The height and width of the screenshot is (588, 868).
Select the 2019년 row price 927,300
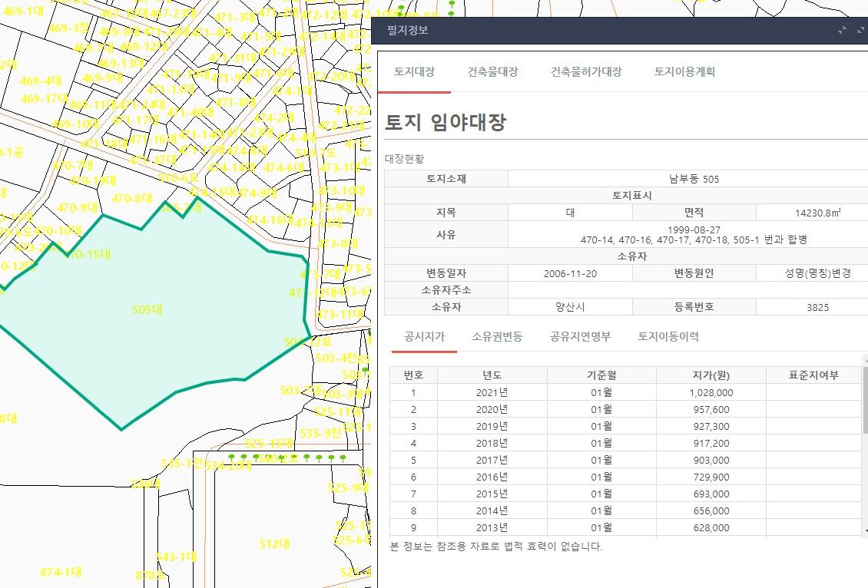click(711, 427)
